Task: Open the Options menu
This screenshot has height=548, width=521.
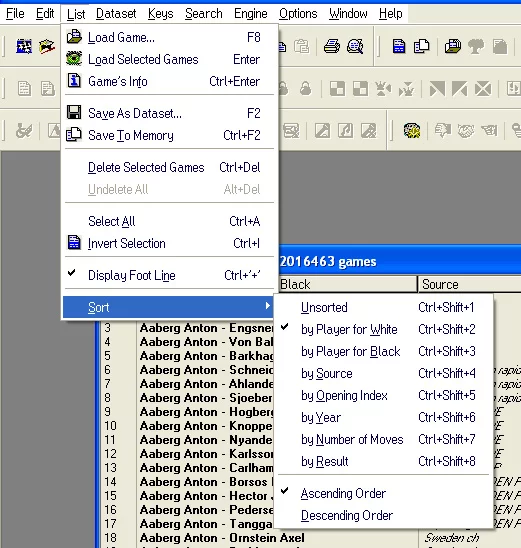Action: pos(298,14)
